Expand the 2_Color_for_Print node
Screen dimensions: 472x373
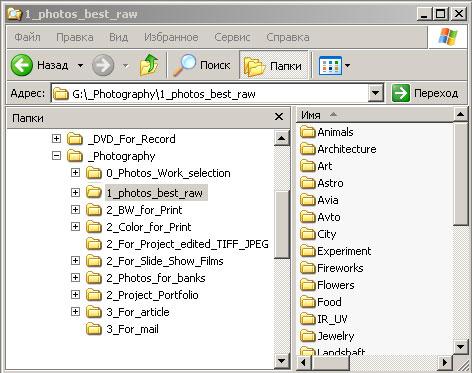(75, 226)
